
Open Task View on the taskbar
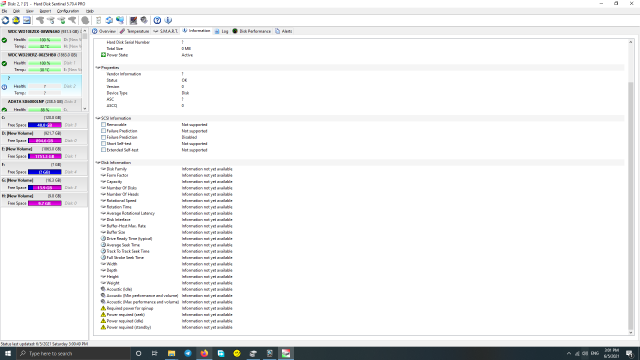tap(155, 353)
